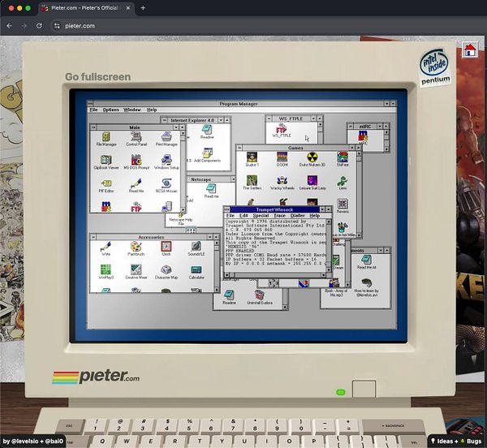Open the Windows Setup icon
Screen dimensions: 487x448
(x=166, y=162)
